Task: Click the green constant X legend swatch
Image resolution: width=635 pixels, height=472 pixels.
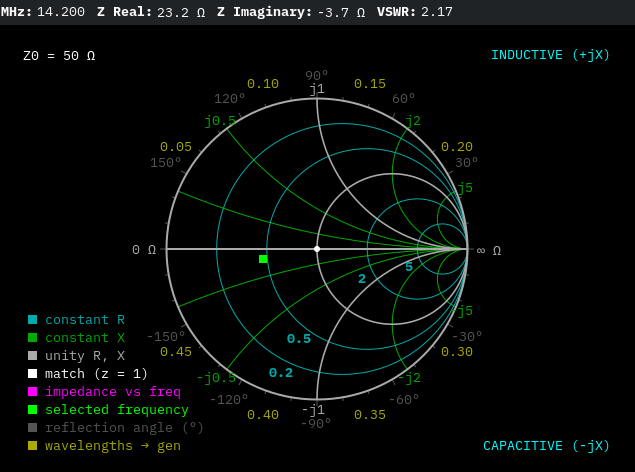Action: pos(32,338)
